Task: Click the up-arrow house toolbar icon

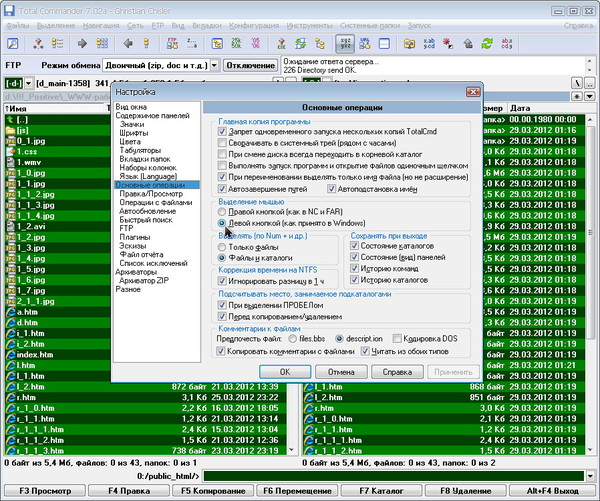Action: point(468,43)
